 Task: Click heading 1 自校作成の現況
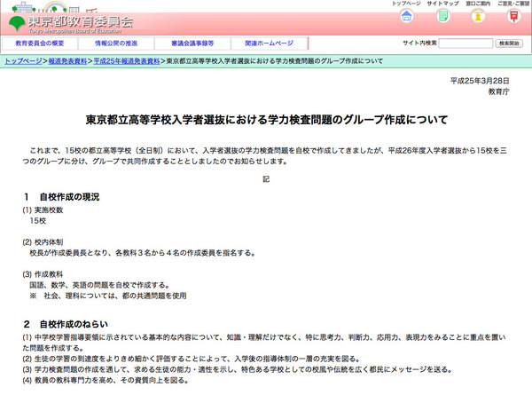coord(62,197)
